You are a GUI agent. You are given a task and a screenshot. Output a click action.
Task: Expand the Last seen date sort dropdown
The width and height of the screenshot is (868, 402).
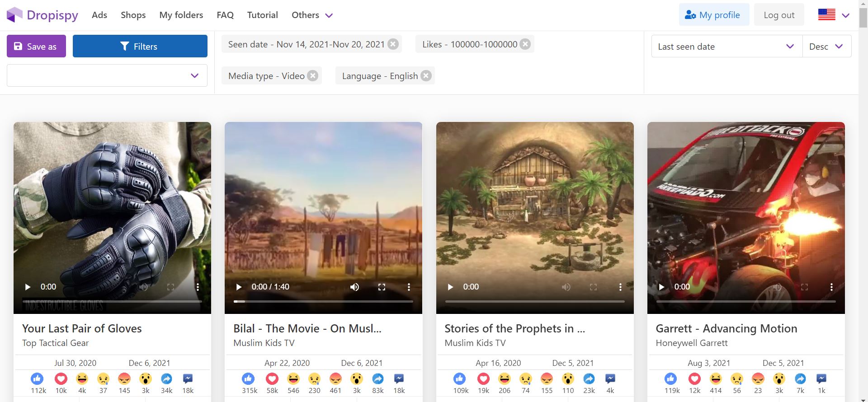pyautogui.click(x=726, y=47)
